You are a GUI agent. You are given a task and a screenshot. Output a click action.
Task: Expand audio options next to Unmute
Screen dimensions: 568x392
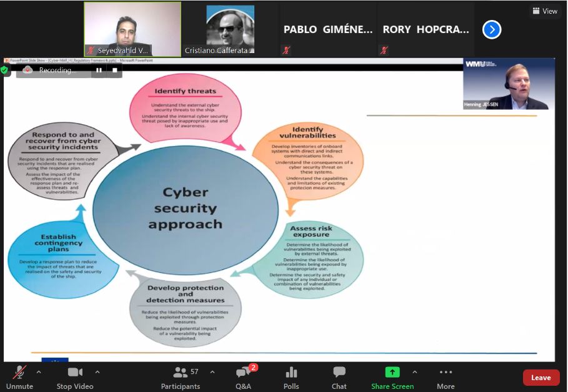[39, 372]
